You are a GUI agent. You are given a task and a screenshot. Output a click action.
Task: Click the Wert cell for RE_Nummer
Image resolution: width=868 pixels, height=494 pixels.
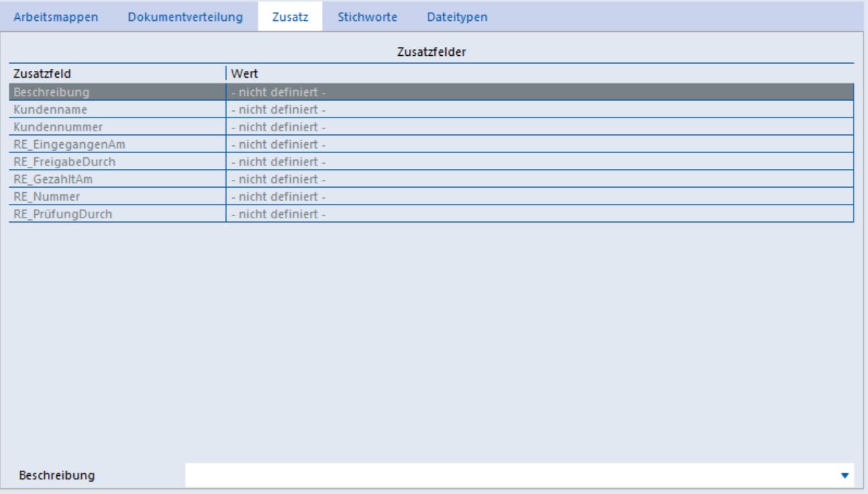point(540,197)
